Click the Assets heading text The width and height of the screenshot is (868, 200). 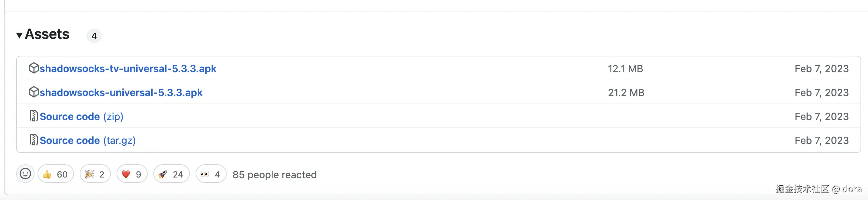click(x=47, y=34)
